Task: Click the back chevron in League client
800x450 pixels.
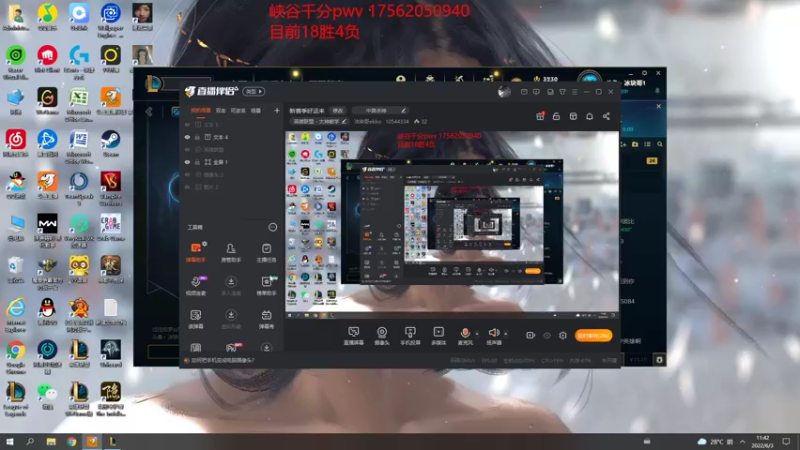Action: click(x=149, y=112)
